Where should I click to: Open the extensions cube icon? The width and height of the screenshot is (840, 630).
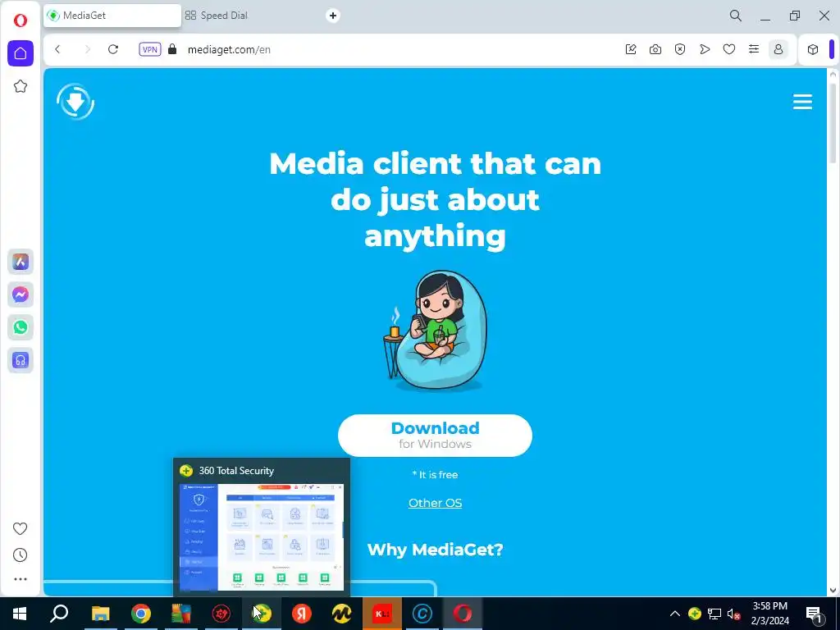(813, 49)
